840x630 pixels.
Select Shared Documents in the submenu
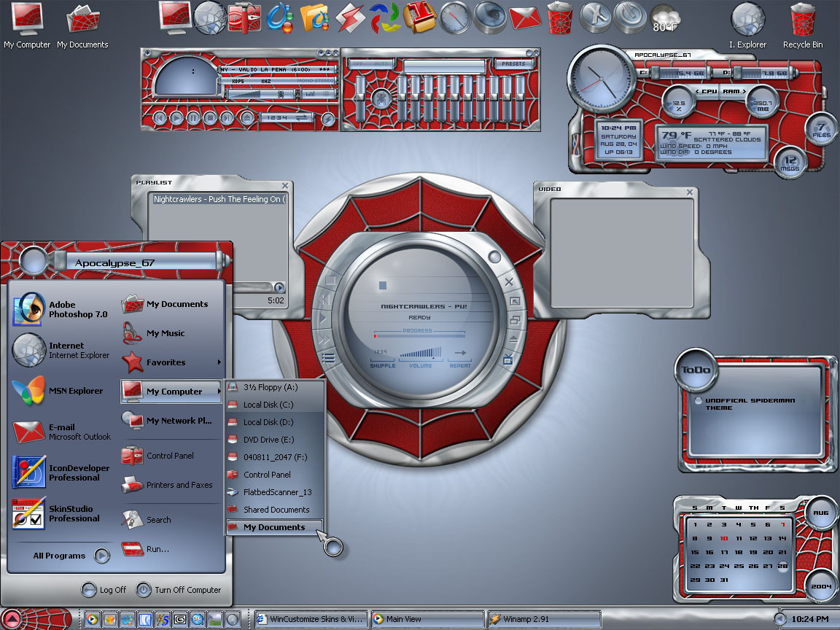[276, 510]
